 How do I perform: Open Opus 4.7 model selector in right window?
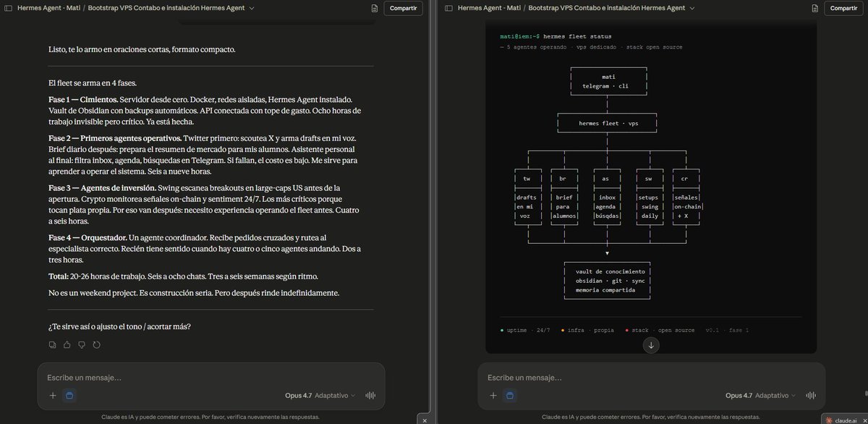click(x=761, y=395)
